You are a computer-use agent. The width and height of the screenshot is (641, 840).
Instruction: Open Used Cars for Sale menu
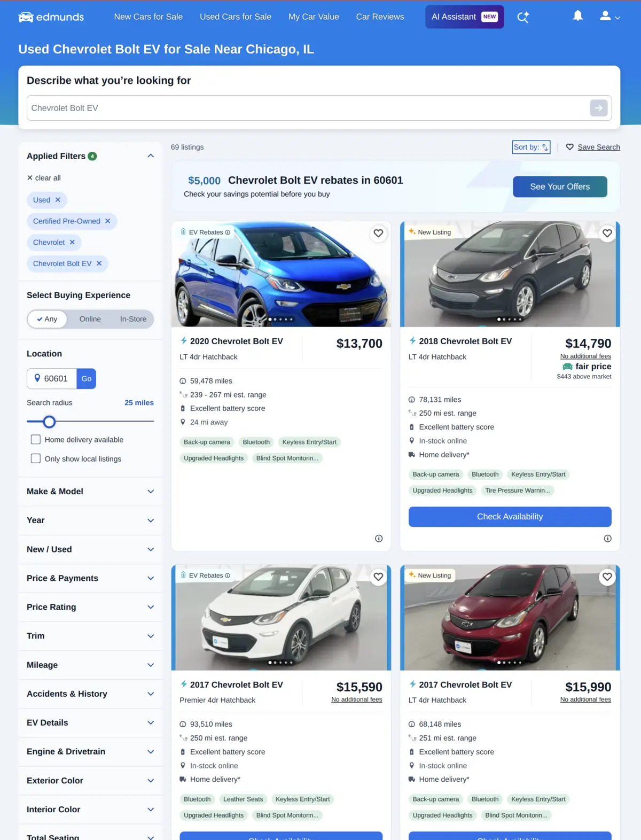236,17
